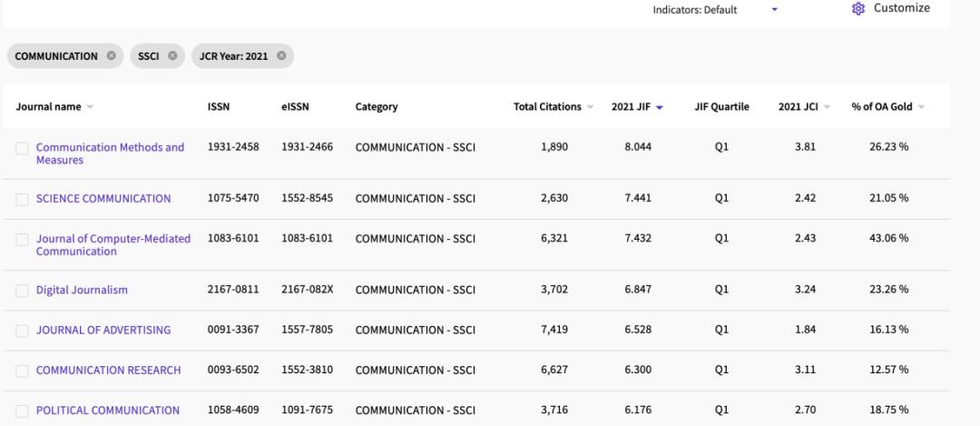This screenshot has height=426, width=980.
Task: Open Journal of Computer-Mediated Communication link
Action: (113, 245)
